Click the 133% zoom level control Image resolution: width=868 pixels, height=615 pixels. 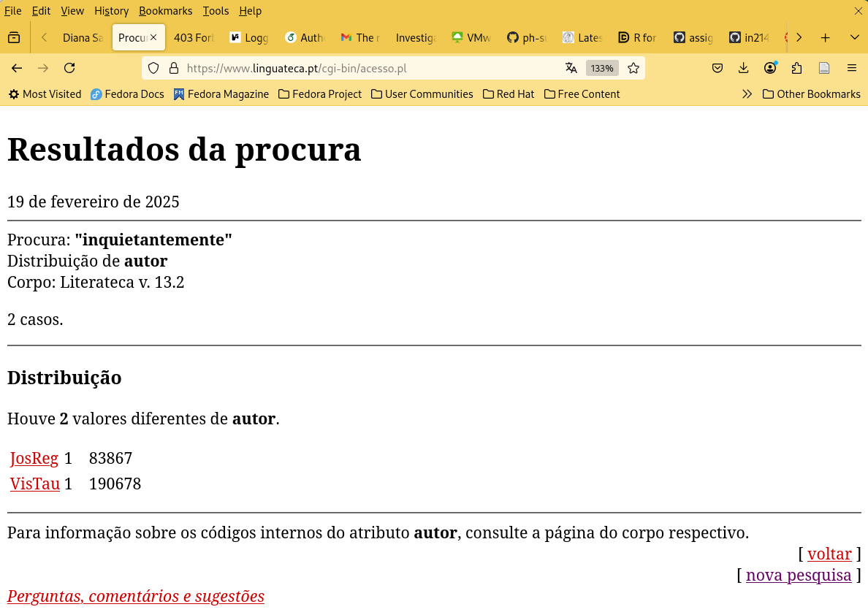click(602, 67)
